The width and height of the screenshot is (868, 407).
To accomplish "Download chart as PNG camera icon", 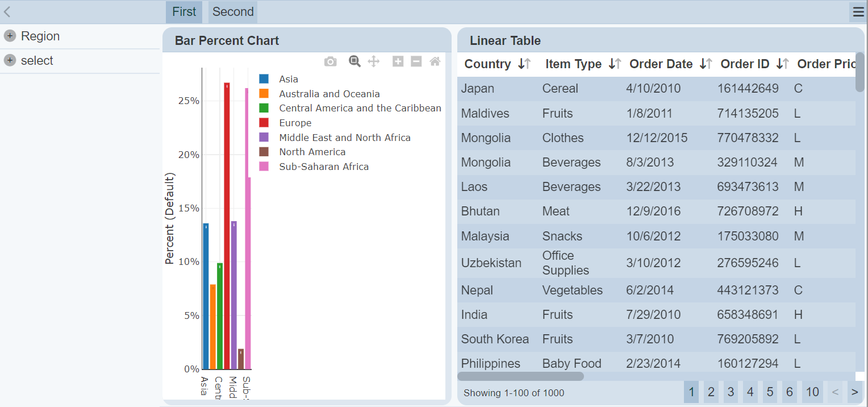I will tap(330, 61).
